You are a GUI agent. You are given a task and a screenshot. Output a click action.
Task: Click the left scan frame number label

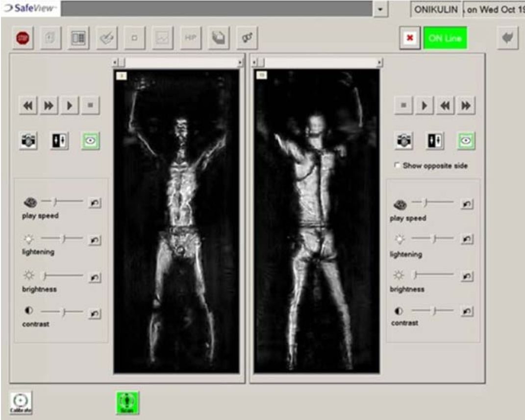122,76
